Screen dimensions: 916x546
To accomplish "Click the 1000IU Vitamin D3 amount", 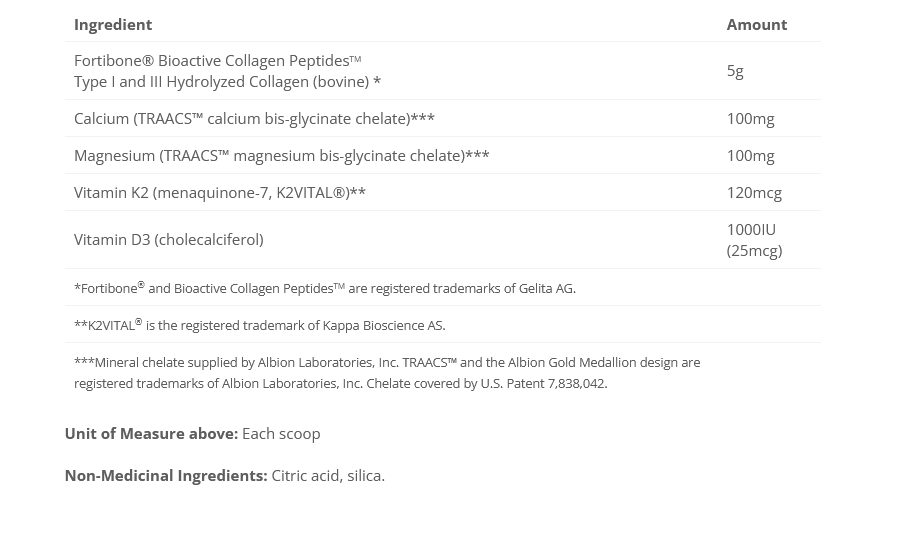I will pos(751,229).
